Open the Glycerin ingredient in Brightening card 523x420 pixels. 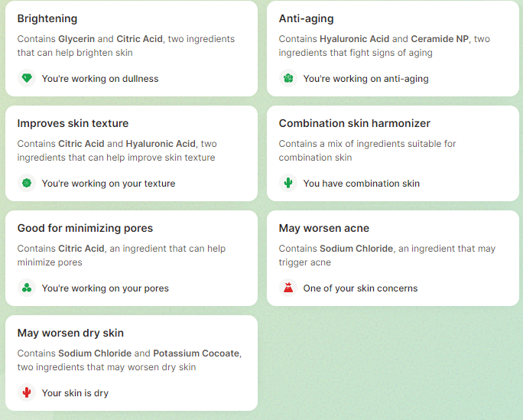[76, 39]
